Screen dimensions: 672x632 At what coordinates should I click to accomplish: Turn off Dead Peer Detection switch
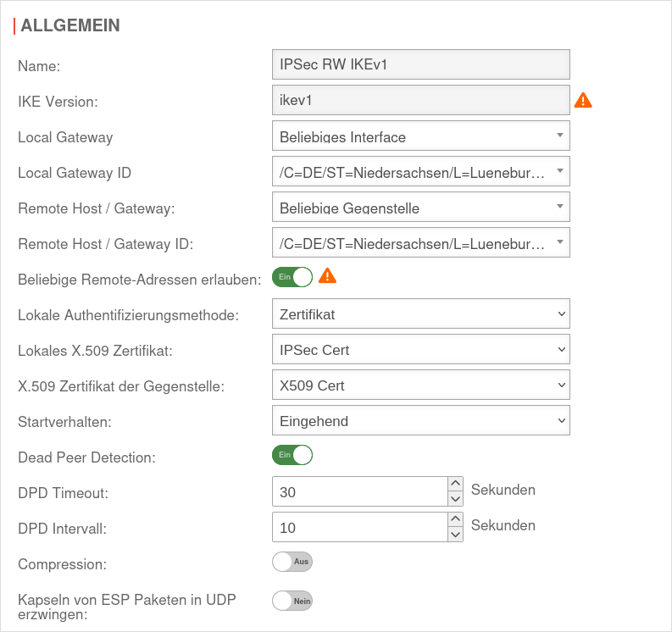tap(292, 455)
